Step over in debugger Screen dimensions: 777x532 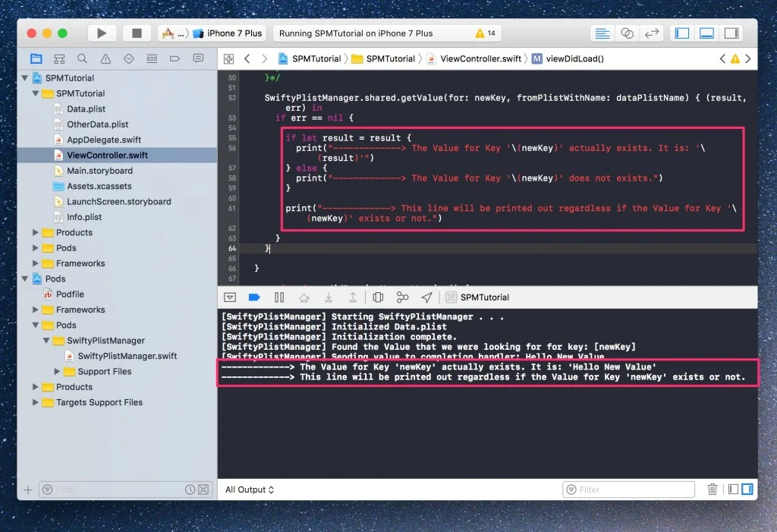coord(304,297)
